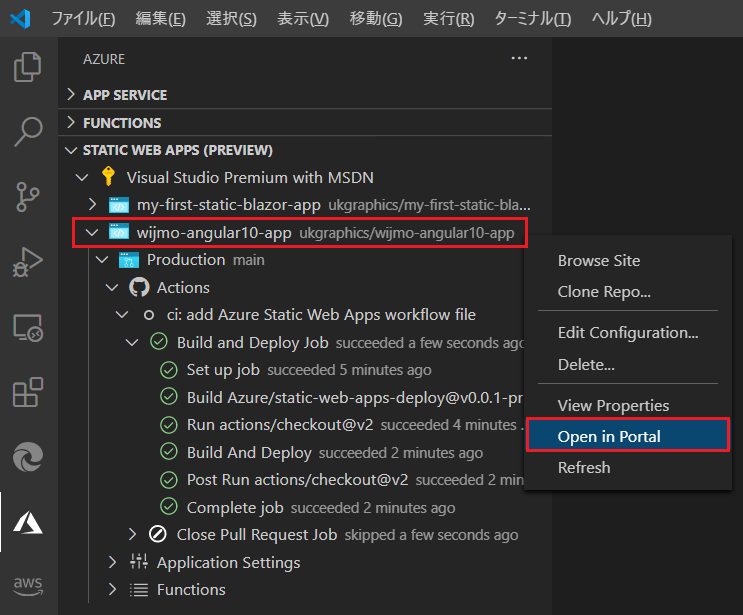This screenshot has height=615, width=743.
Task: Click success icon for Run actions/checkout@v2
Action: (x=169, y=425)
